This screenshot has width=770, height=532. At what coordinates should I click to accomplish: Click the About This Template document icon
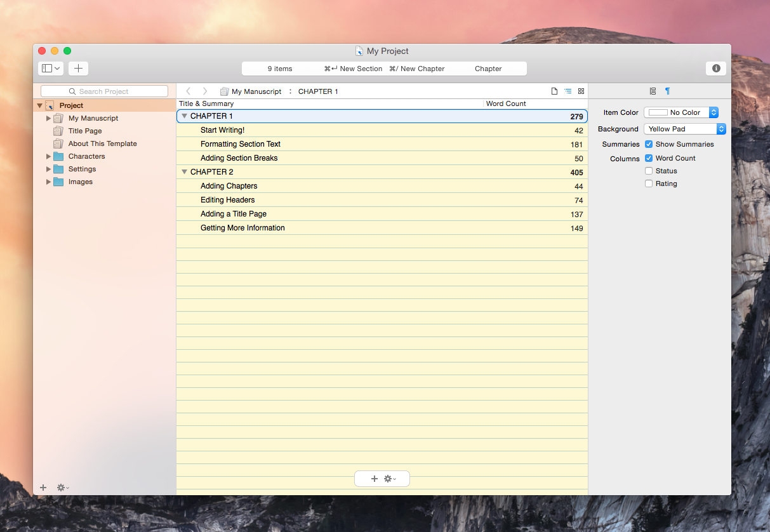[58, 143]
